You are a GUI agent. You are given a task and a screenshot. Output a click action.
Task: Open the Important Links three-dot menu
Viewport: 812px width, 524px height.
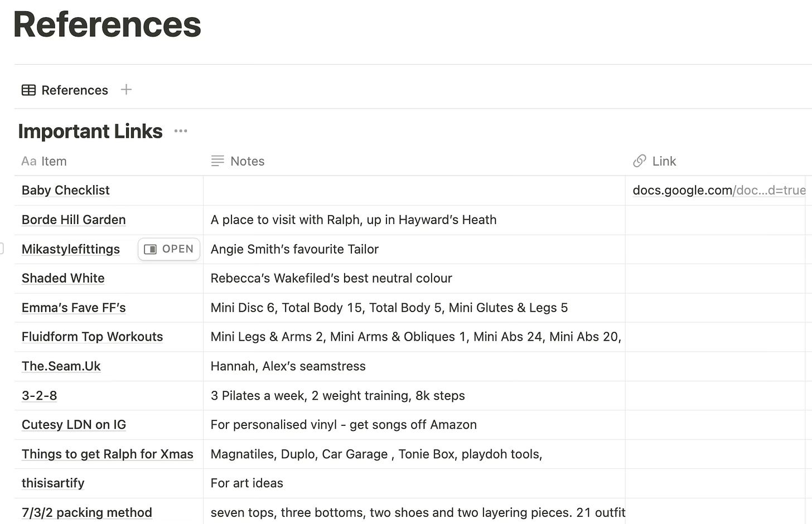(x=181, y=131)
